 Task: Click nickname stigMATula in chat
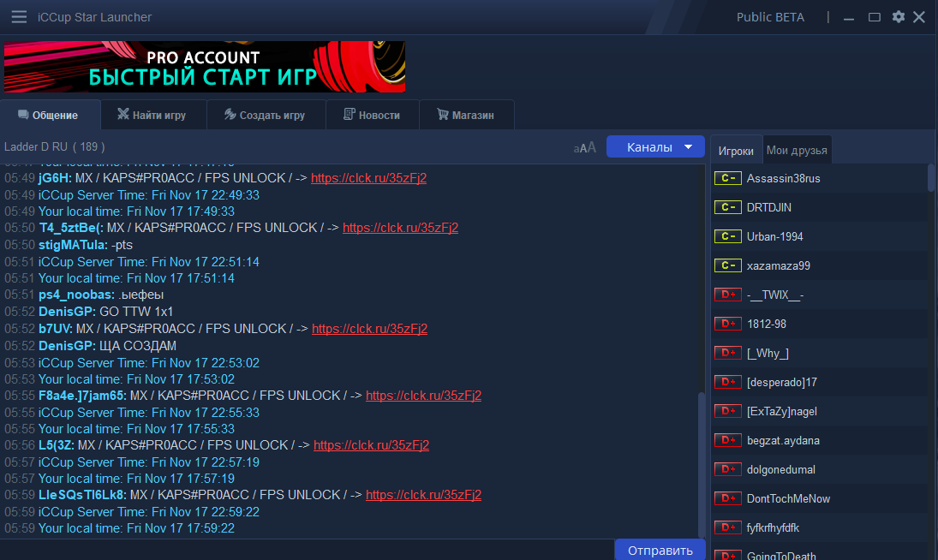73,245
